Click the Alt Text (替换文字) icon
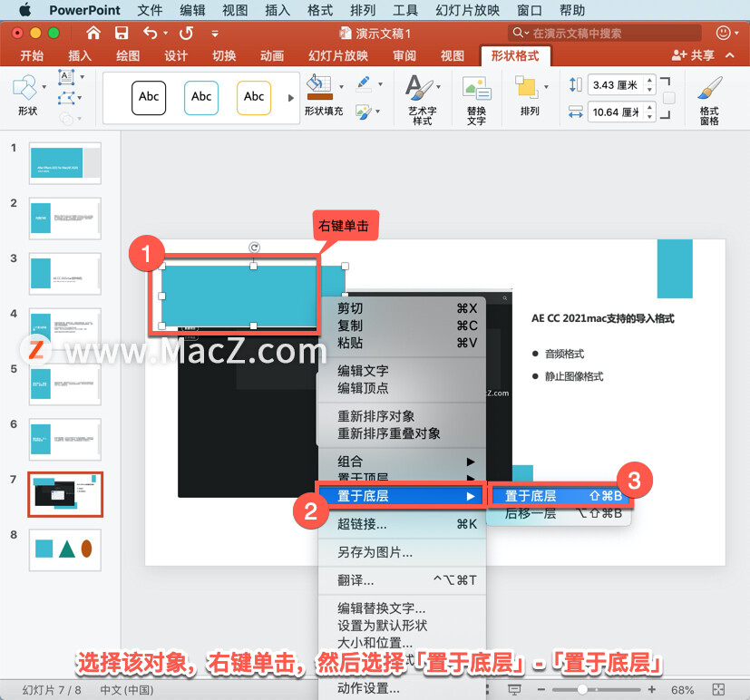The width and height of the screenshot is (750, 700). [476, 90]
